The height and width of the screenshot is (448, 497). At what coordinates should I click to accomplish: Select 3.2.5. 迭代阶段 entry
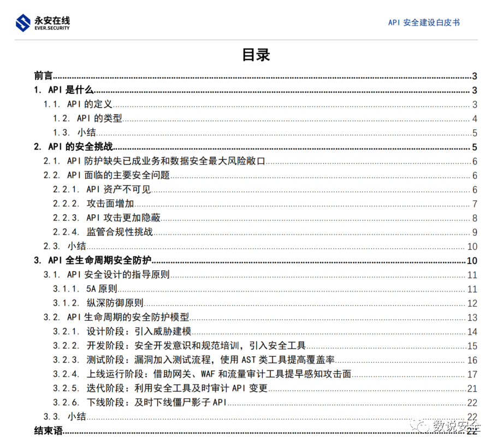265,388
